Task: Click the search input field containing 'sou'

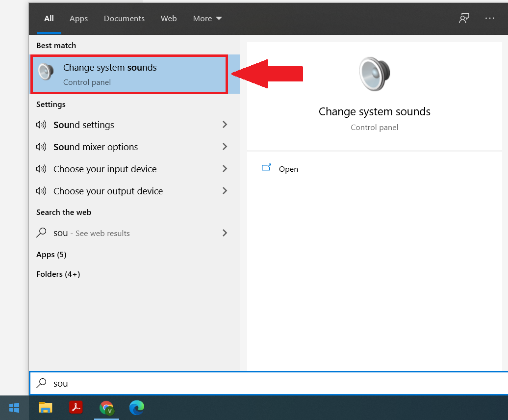Action: 269,383
